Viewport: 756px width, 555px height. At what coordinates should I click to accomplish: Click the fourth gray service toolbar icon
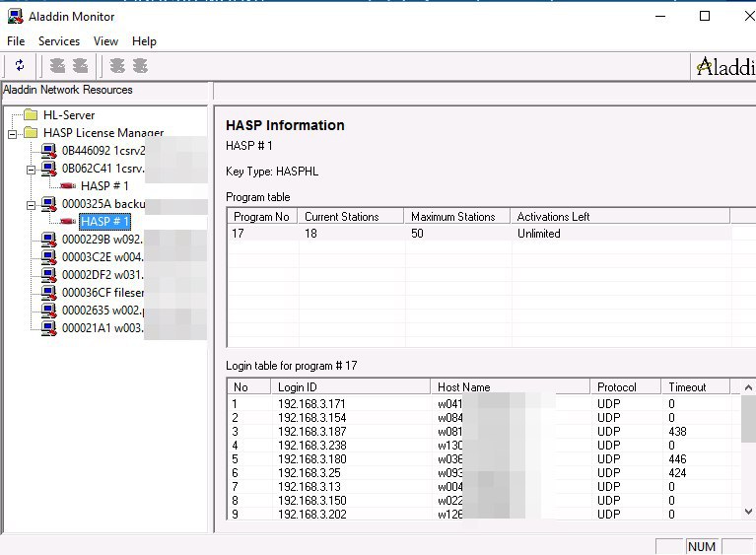[x=140, y=66]
